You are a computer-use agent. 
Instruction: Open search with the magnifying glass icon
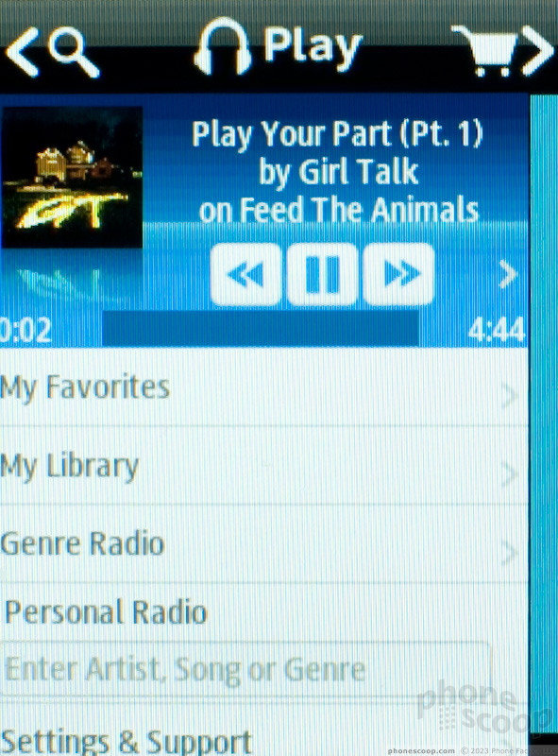75,53
